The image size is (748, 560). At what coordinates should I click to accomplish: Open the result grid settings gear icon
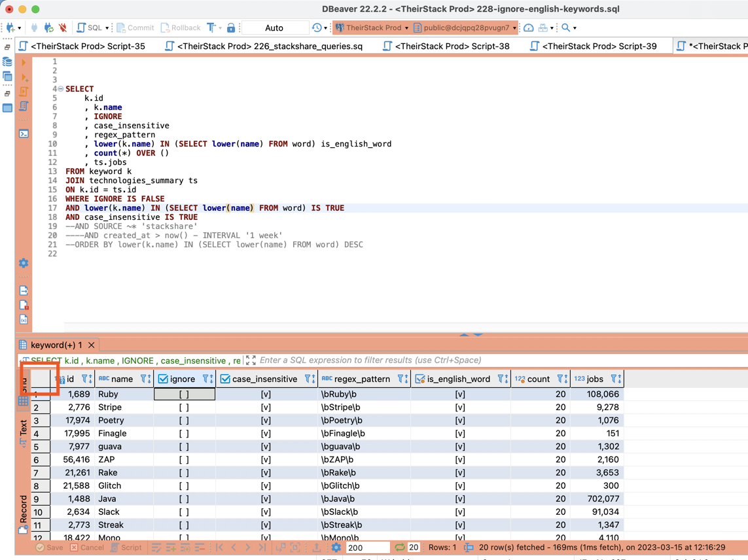click(x=336, y=548)
